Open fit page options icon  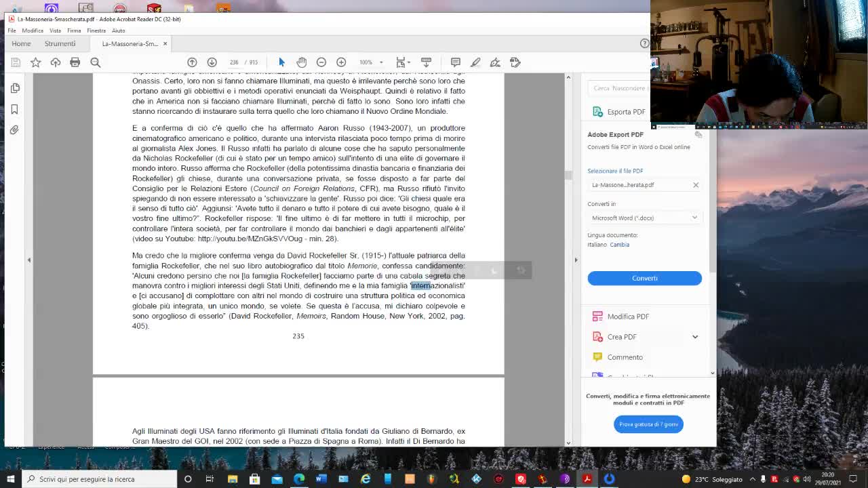click(x=401, y=62)
